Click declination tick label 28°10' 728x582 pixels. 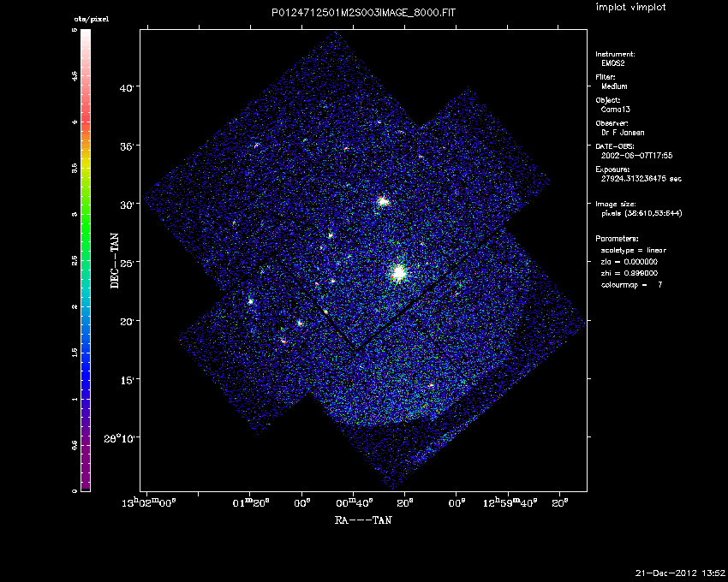click(120, 437)
